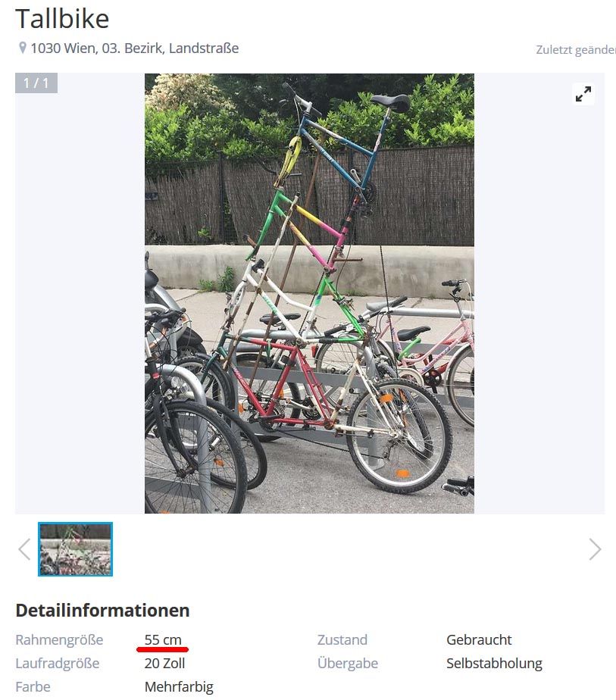Open the main tallbike photo
This screenshot has height=700, width=616.
click(309, 293)
